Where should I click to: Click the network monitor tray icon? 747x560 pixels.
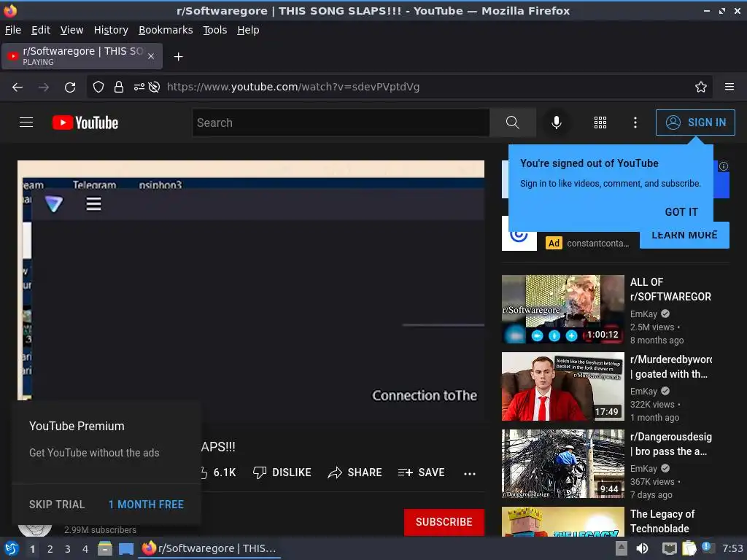(x=670, y=548)
